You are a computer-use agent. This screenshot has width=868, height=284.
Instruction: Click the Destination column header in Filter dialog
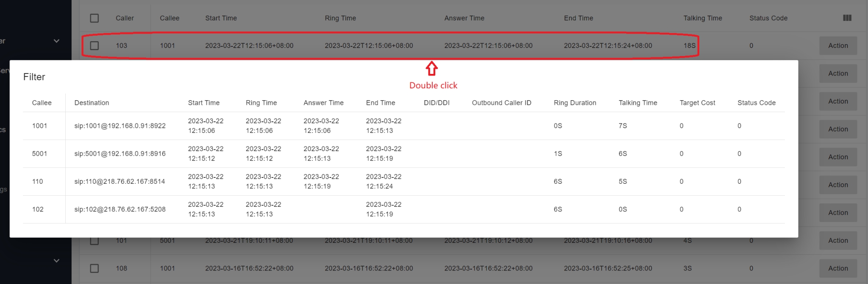point(92,103)
